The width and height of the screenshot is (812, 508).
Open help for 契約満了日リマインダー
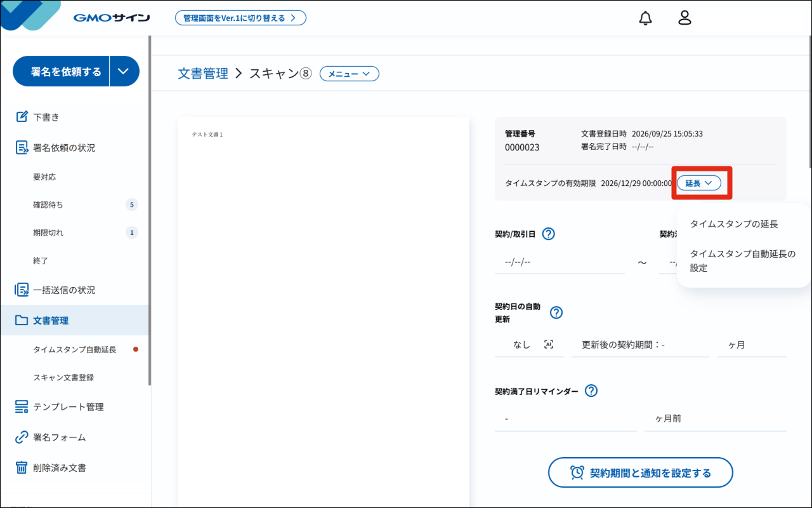point(591,391)
